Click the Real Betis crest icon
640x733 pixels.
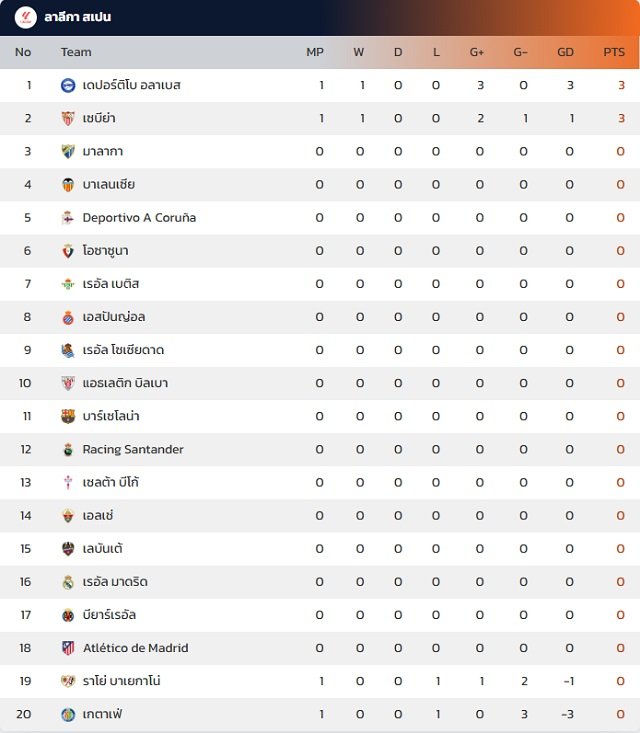tap(68, 284)
